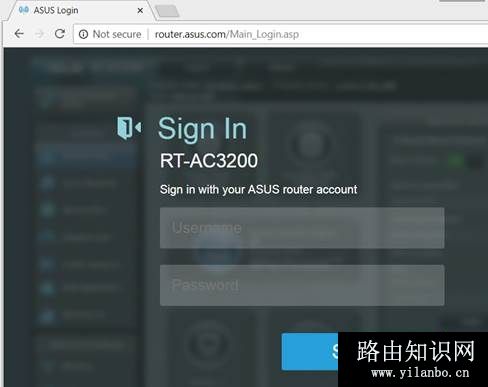Click the Sign In door icon

(x=129, y=128)
